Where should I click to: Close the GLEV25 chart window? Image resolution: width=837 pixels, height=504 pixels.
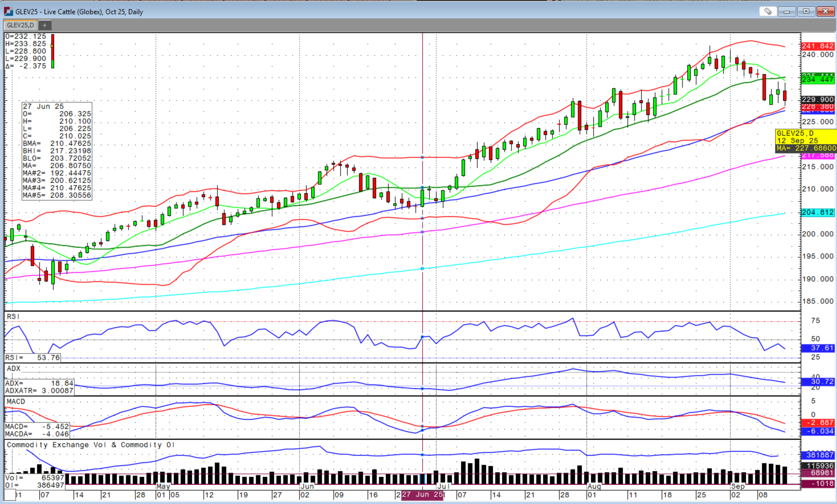click(x=825, y=11)
